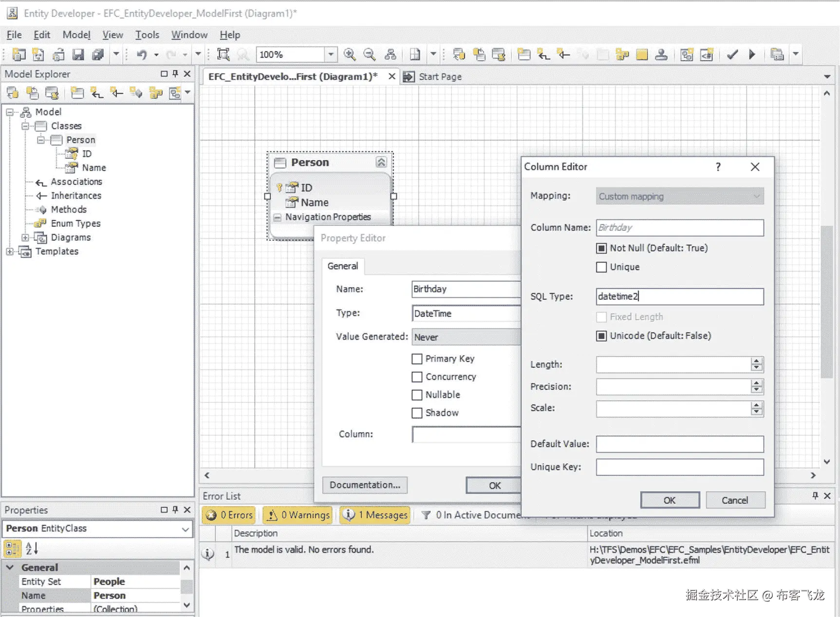Click OK in the Column Editor dialog
Image resolution: width=840 pixels, height=617 pixels.
point(670,500)
